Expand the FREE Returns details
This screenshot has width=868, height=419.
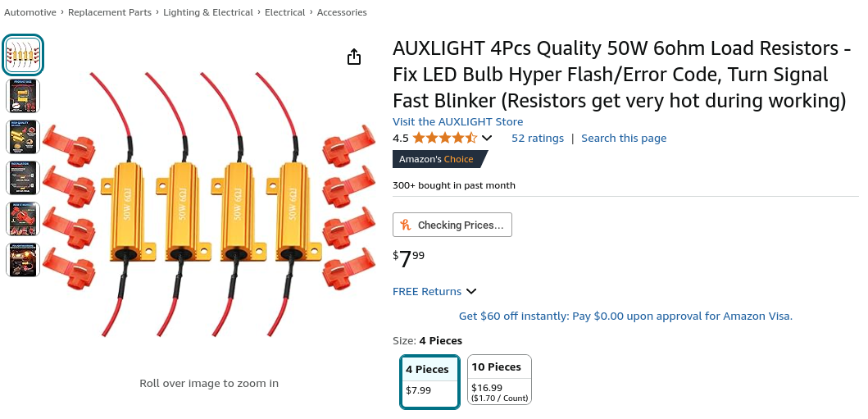coord(471,291)
